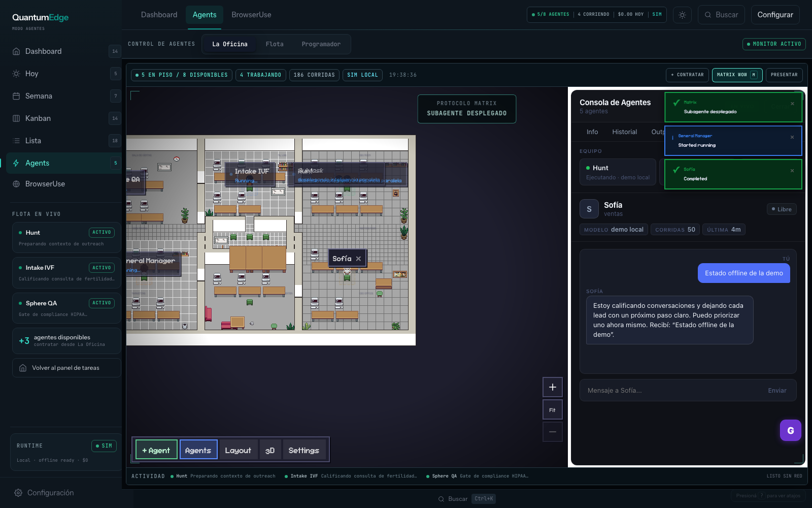This screenshot has height=508, width=812.
Task: Click the PROTOCOLO MATRIX banner
Action: pos(467,109)
